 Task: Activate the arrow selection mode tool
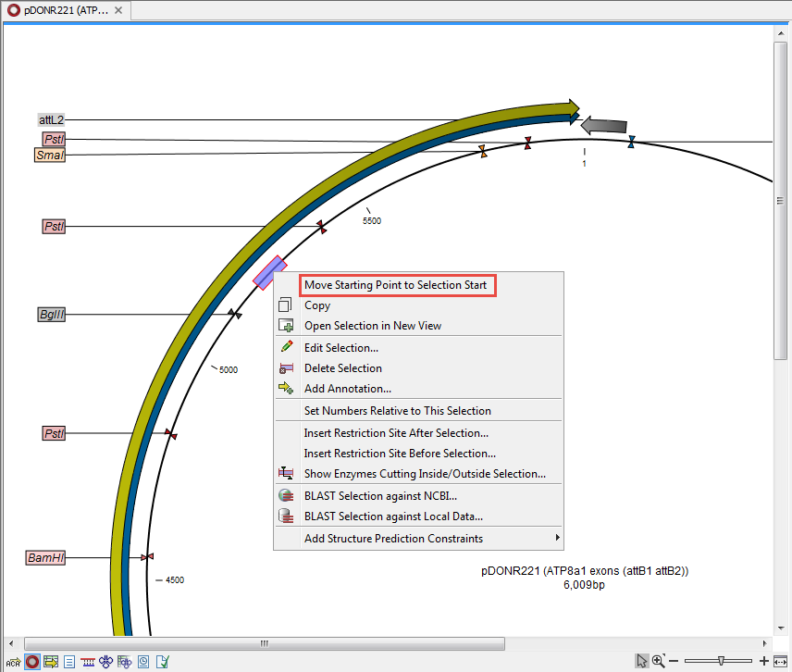pos(642,661)
